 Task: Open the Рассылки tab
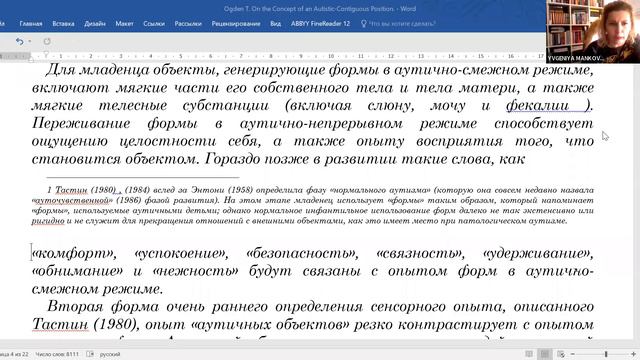188,24
